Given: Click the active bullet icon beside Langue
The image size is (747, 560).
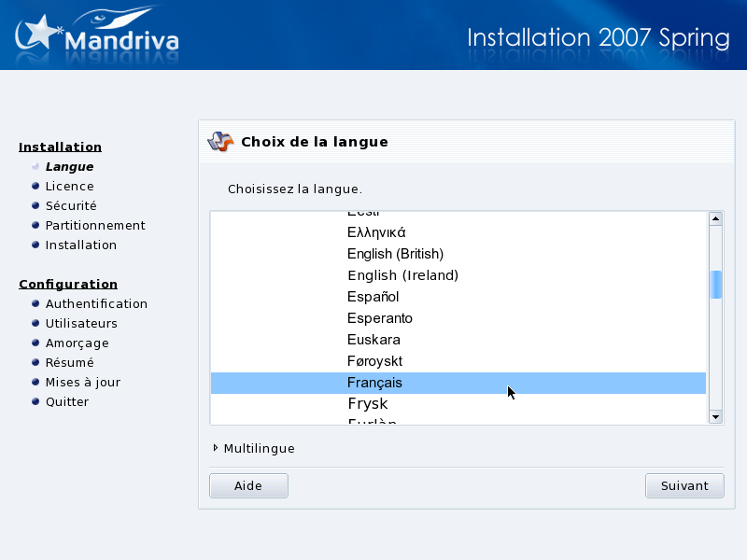Looking at the screenshot, I should tap(35, 166).
